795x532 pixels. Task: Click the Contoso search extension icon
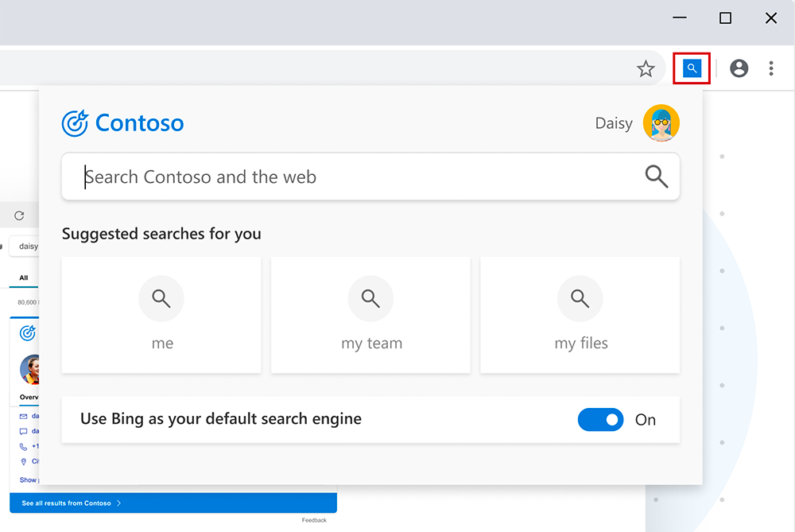692,68
